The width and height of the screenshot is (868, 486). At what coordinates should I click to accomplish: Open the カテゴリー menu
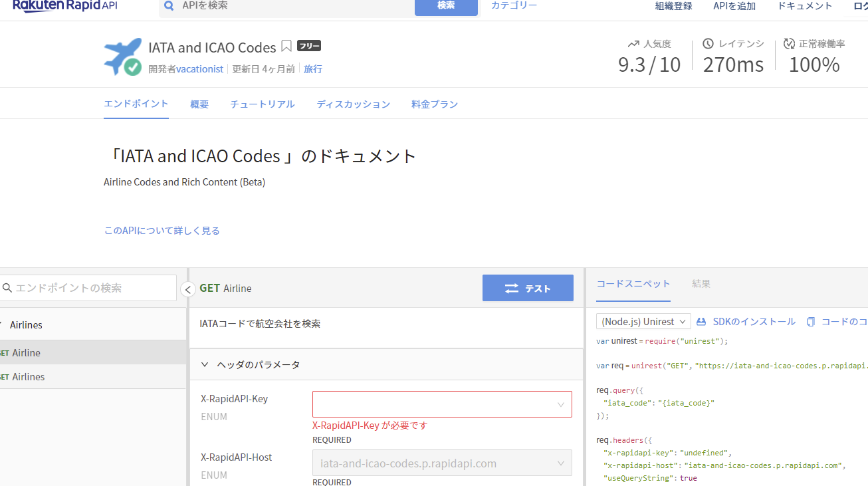(x=514, y=5)
